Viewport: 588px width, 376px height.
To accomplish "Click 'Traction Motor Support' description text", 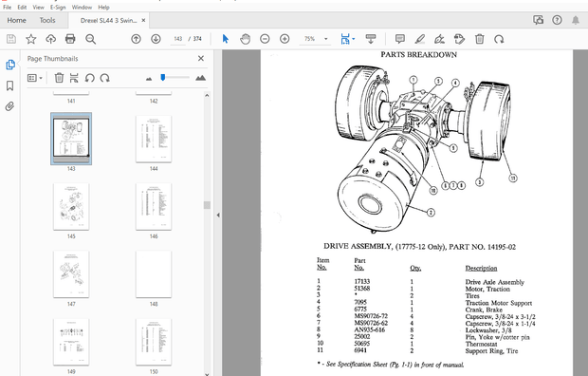I will (x=498, y=303).
